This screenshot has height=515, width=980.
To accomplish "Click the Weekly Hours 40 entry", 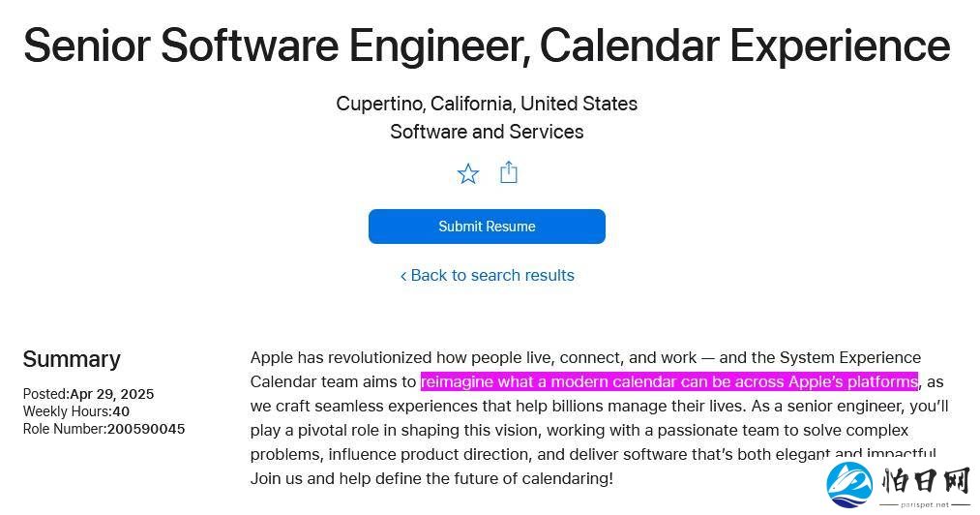I will click(76, 411).
